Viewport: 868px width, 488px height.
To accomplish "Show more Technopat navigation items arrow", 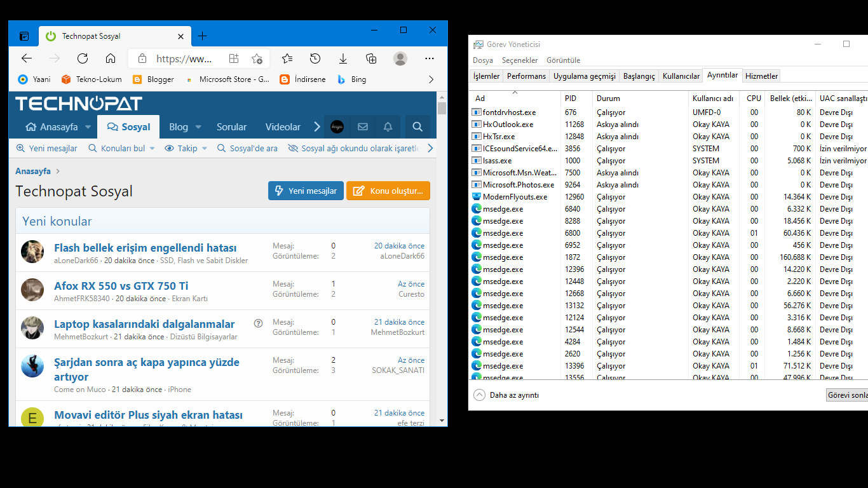I will tap(317, 127).
